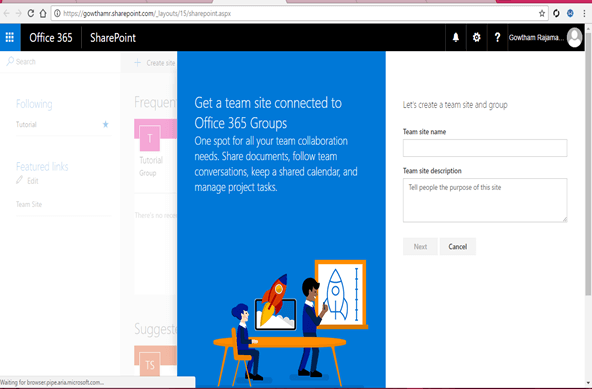The image size is (592, 389).
Task: Open the pink T Tutorial site tile
Action: (150, 138)
